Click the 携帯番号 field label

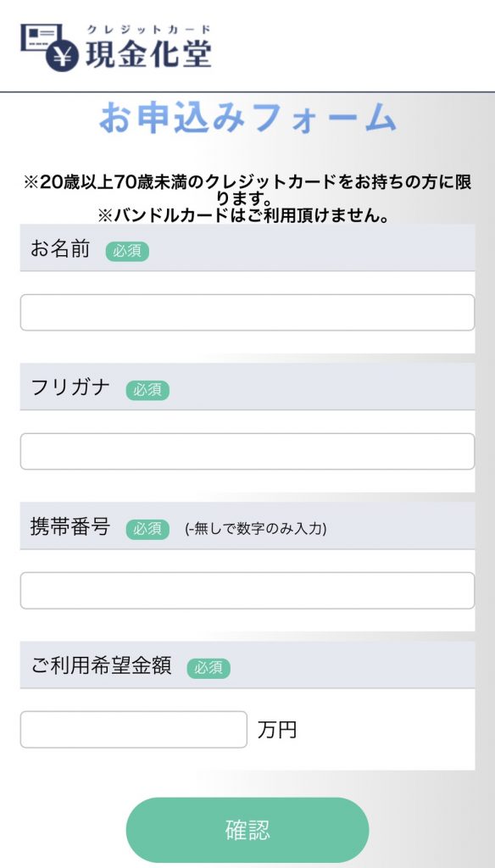(70, 527)
